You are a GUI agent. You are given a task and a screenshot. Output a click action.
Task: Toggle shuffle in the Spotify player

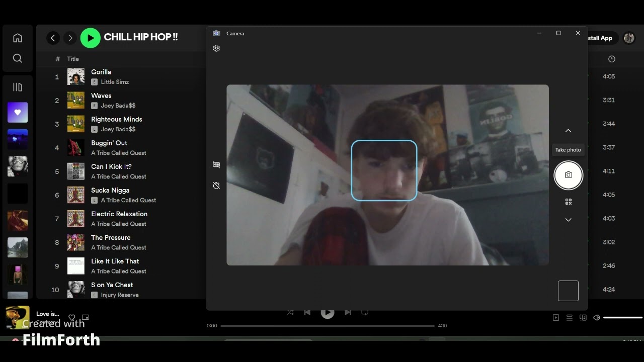pos(290,312)
